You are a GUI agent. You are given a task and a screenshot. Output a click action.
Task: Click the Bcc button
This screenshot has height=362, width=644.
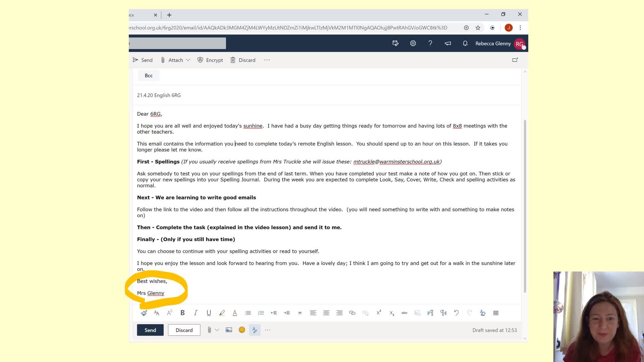pyautogui.click(x=149, y=76)
